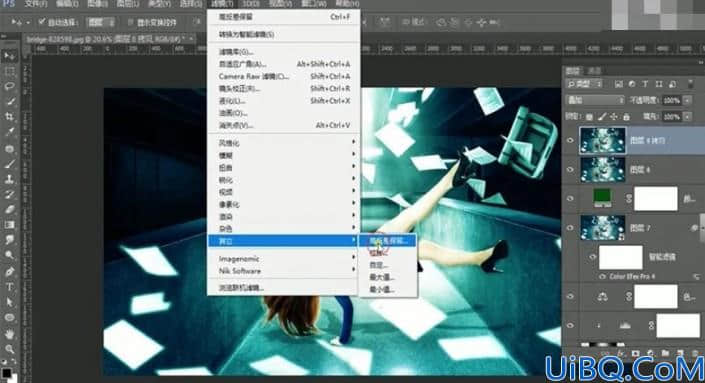Expand the 模糊 filter submenu
Image resolution: width=705 pixels, height=383 pixels.
point(284,155)
